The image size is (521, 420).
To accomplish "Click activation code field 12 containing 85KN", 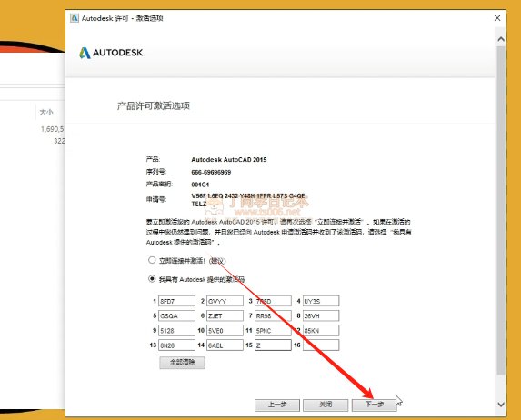I will [321, 330].
